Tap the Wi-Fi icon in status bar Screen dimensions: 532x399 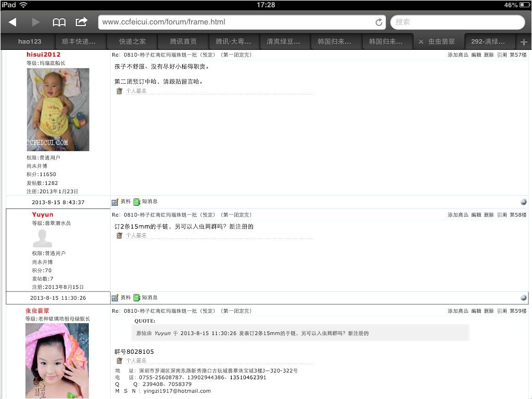click(x=23, y=5)
